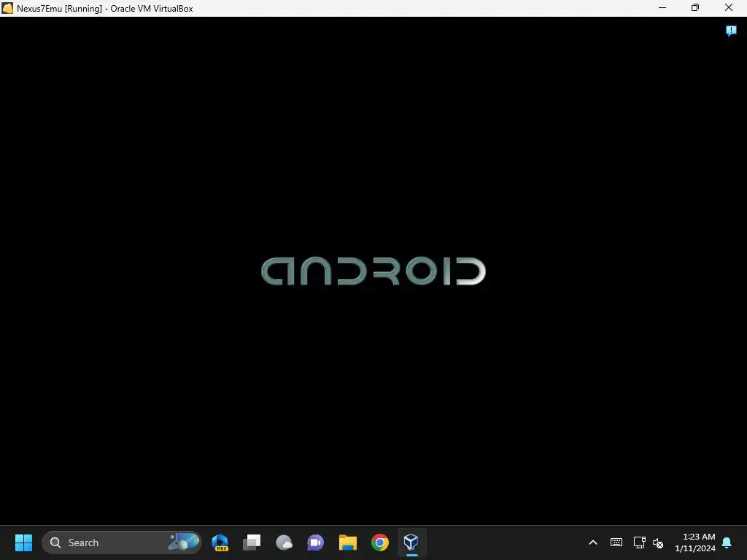Open the weather widget app icon

(x=284, y=542)
